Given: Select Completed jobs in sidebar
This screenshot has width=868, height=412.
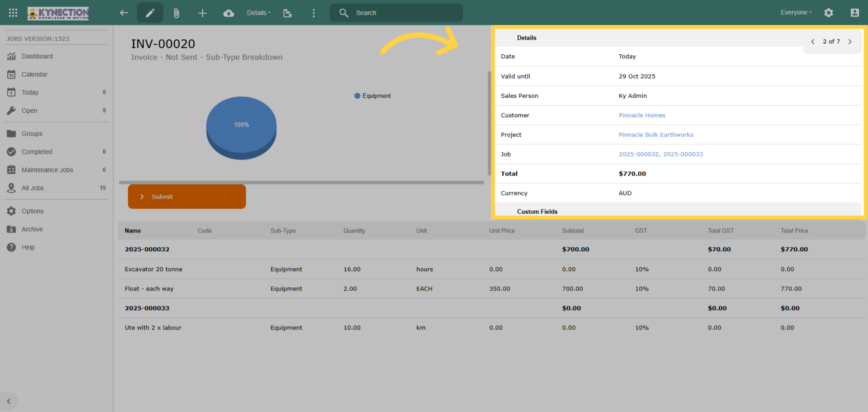Looking at the screenshot, I should pos(56,152).
